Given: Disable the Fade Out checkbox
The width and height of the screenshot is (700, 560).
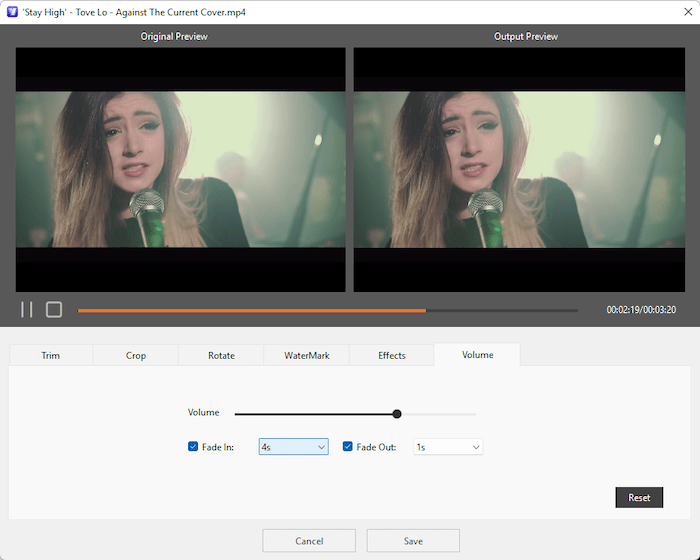Looking at the screenshot, I should click(x=347, y=447).
